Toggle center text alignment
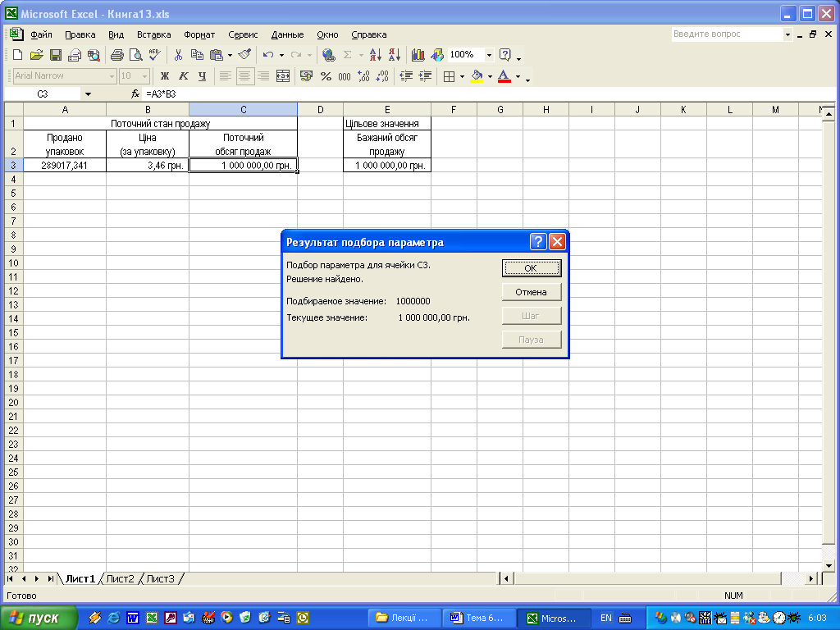This screenshot has height=630, width=840. click(244, 76)
